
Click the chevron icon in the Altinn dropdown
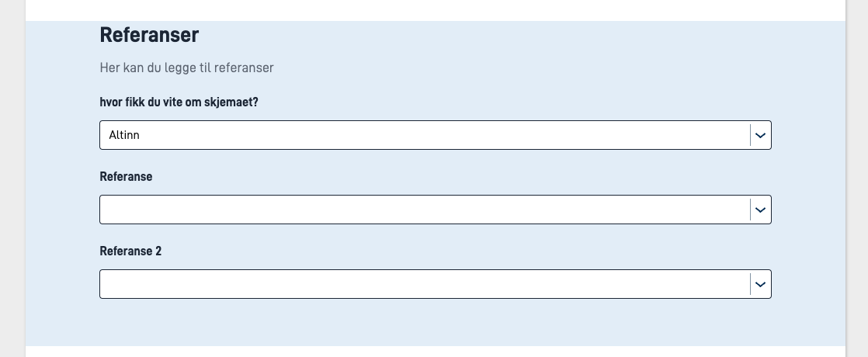click(761, 135)
